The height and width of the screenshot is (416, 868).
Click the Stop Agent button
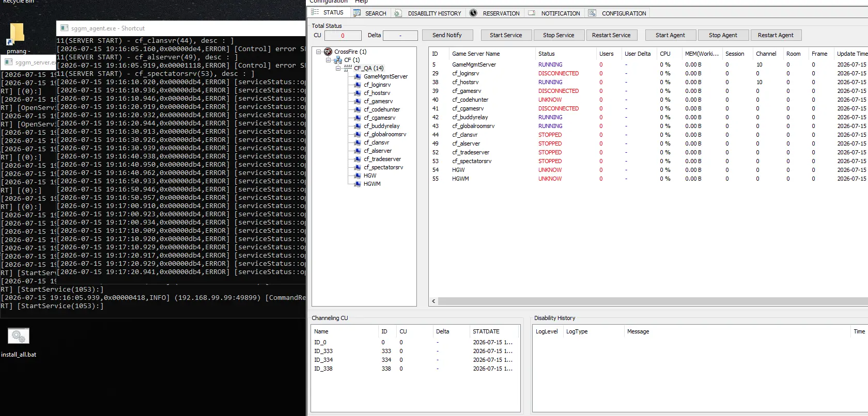click(x=723, y=35)
